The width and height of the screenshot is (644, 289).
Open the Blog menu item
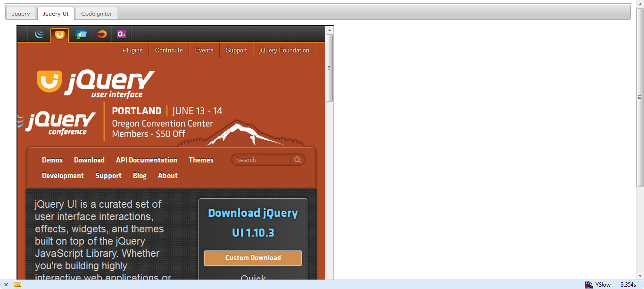click(140, 176)
